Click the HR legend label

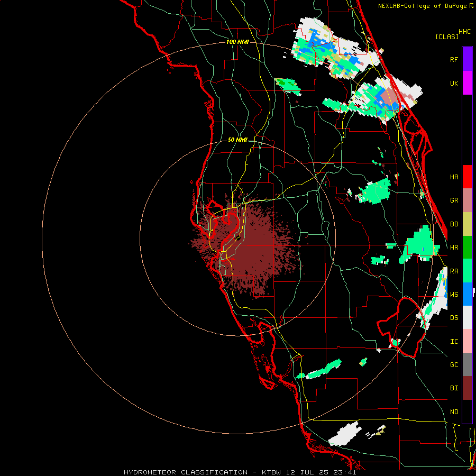(454, 248)
